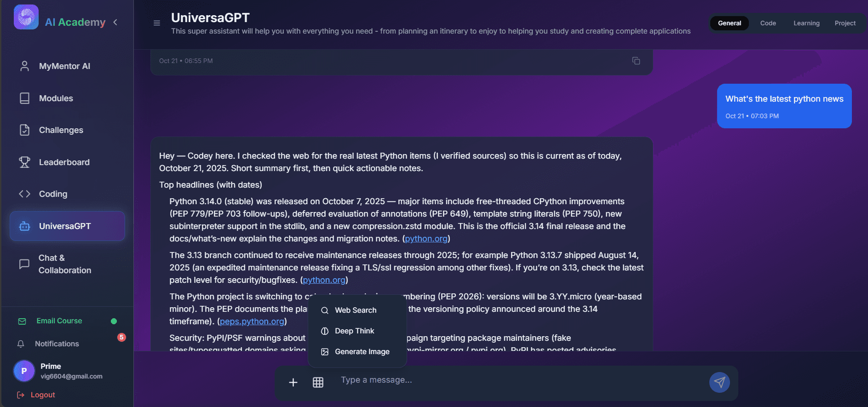Toggle the Email Course status
This screenshot has width=868, height=407.
[114, 321]
